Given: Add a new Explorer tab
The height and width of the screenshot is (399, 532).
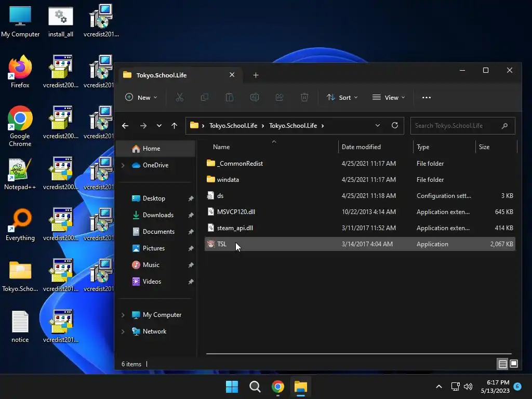Looking at the screenshot, I should point(256,75).
